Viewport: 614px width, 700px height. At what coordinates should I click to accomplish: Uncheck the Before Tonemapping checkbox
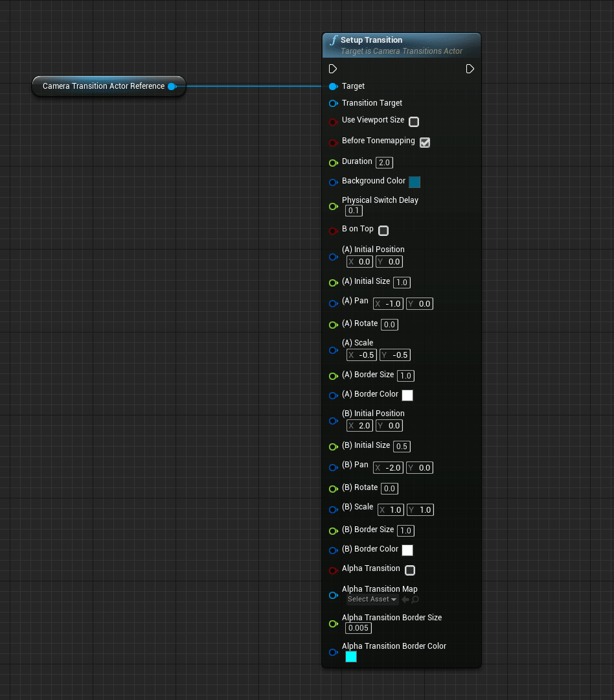pos(425,143)
